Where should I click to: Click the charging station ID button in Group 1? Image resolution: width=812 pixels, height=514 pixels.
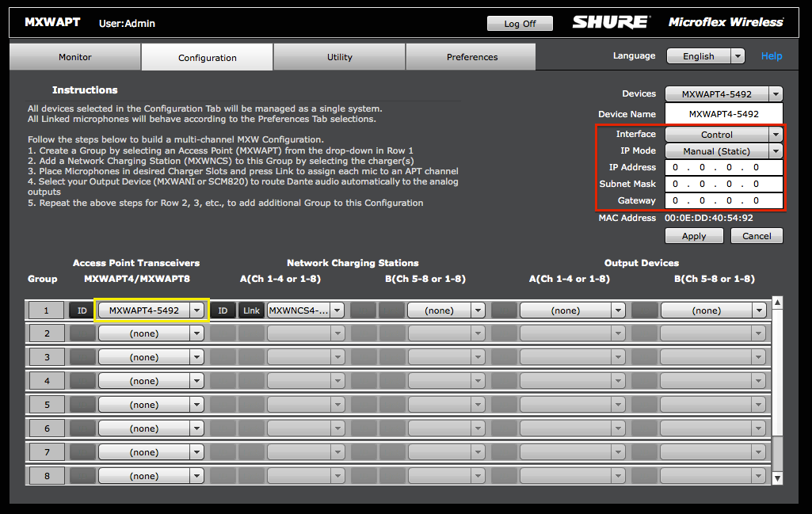223,310
